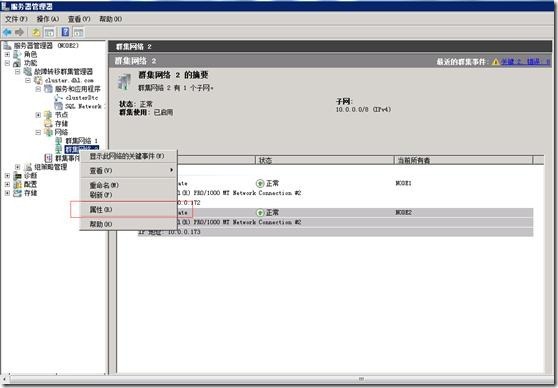Click the subnet value 10.0.0.0/8 (IPv4)

tap(363, 110)
